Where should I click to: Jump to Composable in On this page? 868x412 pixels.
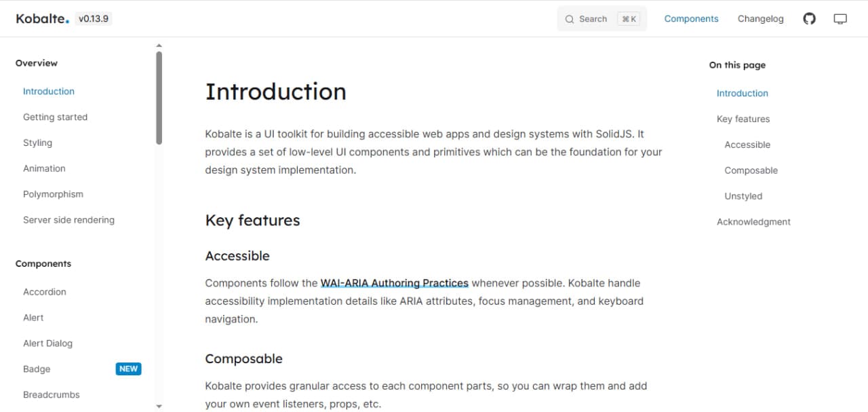[x=751, y=170]
